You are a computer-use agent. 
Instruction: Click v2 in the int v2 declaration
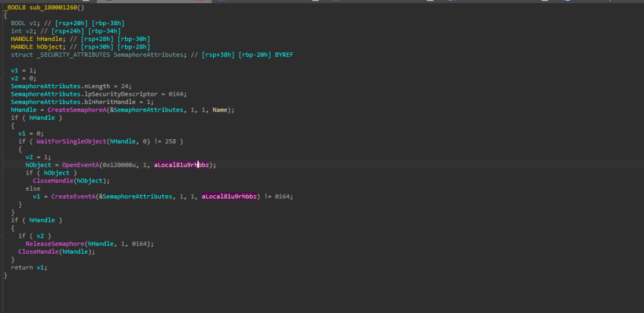[29, 31]
